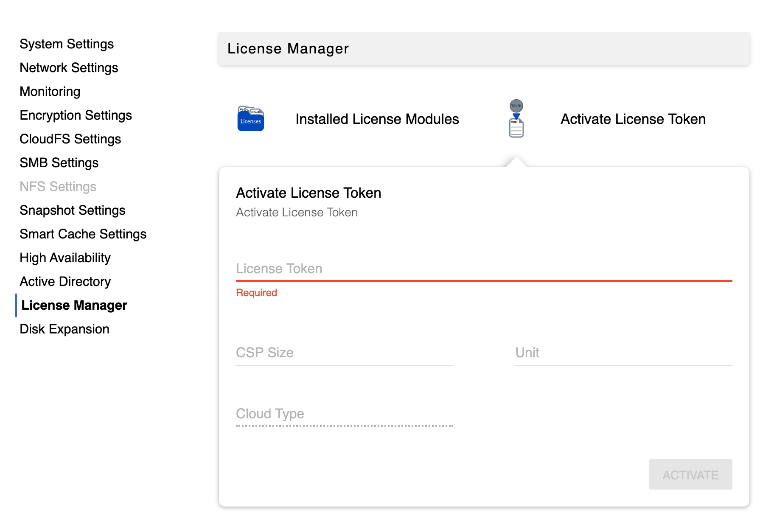
Task: Open the Unit dropdown
Action: click(x=624, y=353)
